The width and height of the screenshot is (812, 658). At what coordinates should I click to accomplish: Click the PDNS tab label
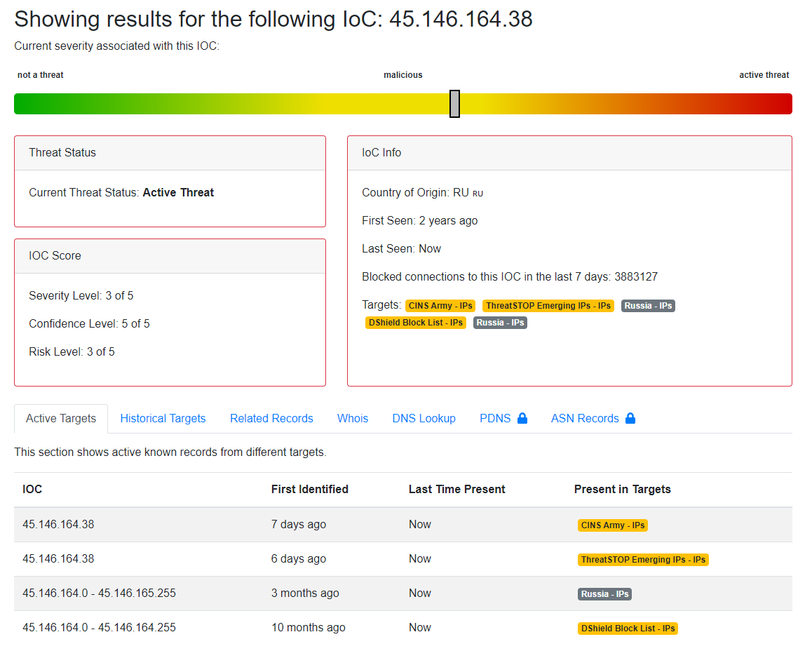495,418
